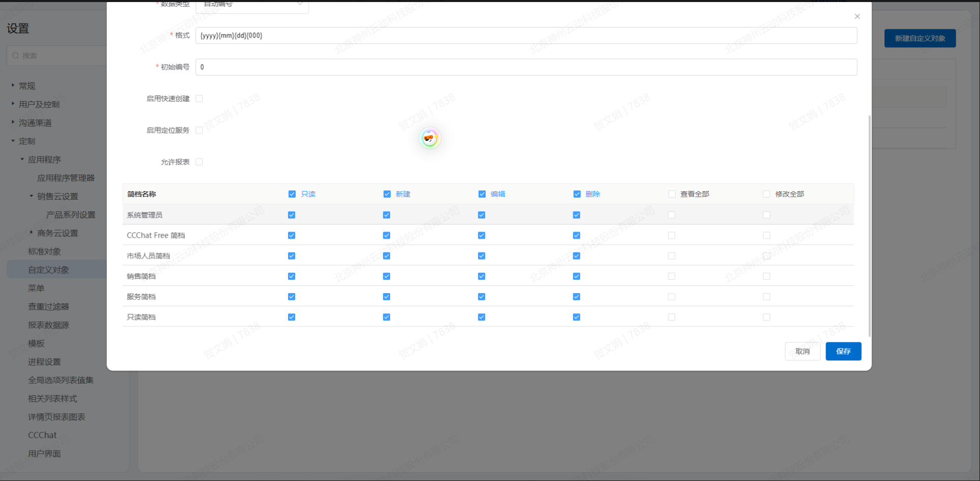This screenshot has width=980, height=481.
Task: Select 查重过滤器 menu item
Action: click(48, 306)
